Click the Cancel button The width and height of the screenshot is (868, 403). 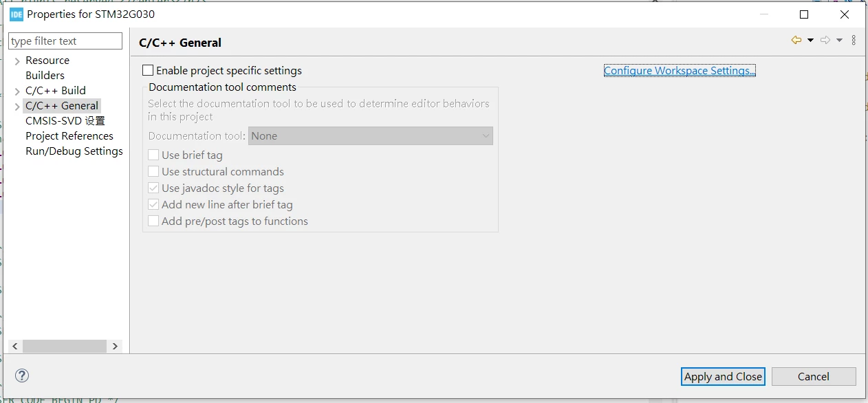(x=814, y=376)
